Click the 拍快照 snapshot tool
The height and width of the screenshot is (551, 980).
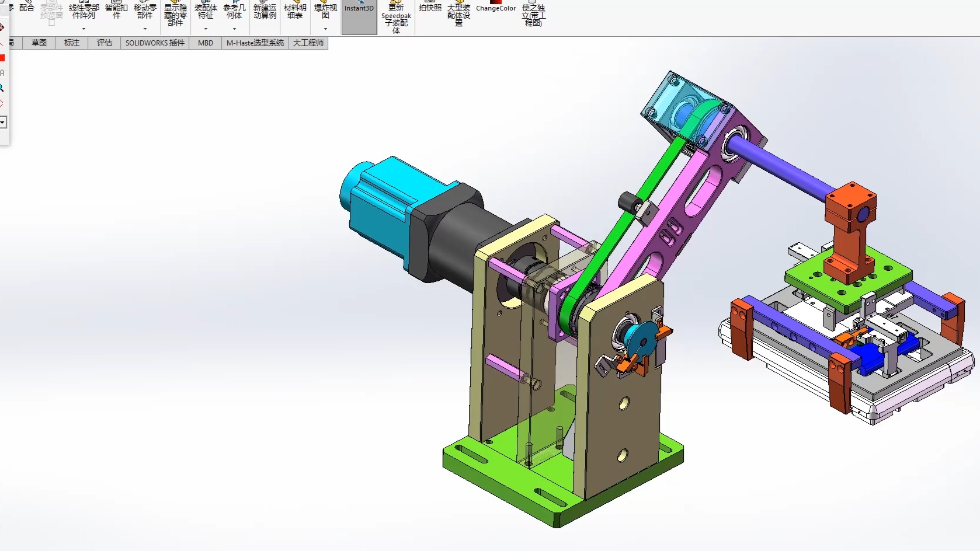[430, 7]
